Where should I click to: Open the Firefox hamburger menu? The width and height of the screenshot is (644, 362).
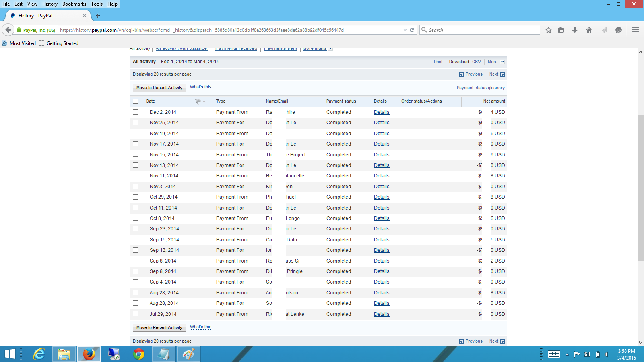pos(636,30)
